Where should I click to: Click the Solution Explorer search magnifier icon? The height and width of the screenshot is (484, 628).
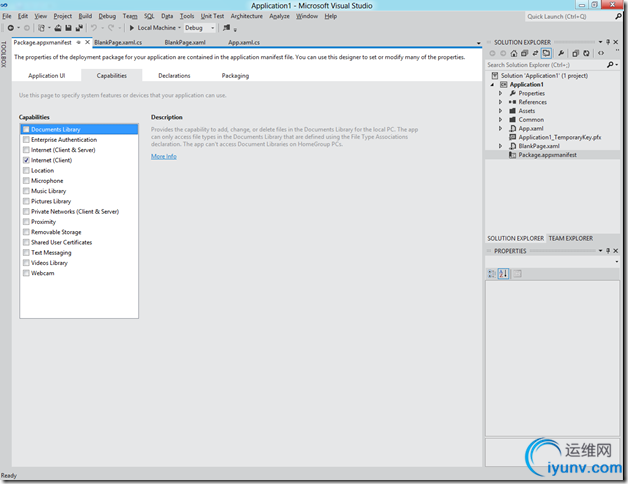[x=610, y=65]
